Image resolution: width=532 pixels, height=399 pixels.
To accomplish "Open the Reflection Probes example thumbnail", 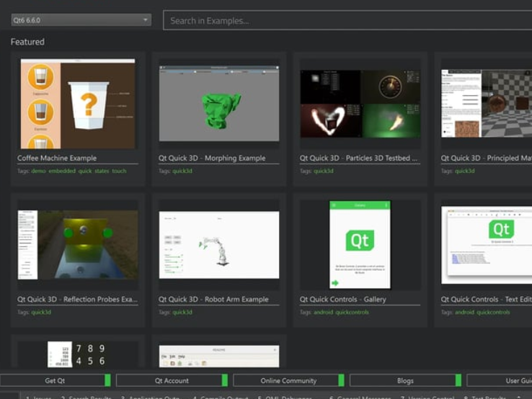I will (x=78, y=245).
